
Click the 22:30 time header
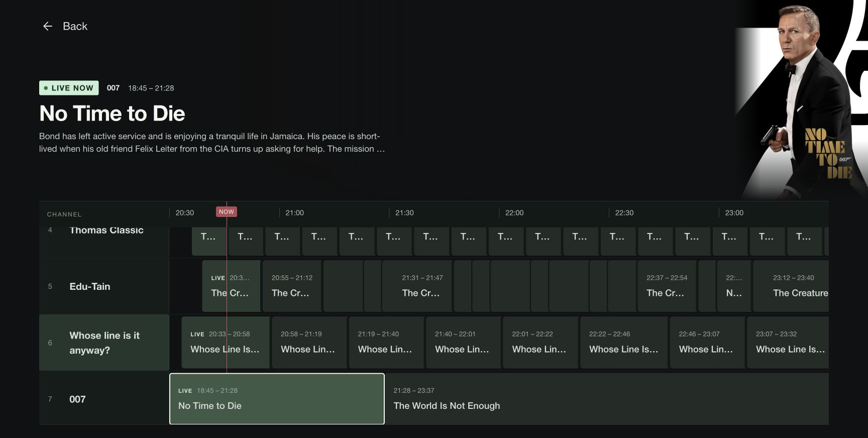624,212
